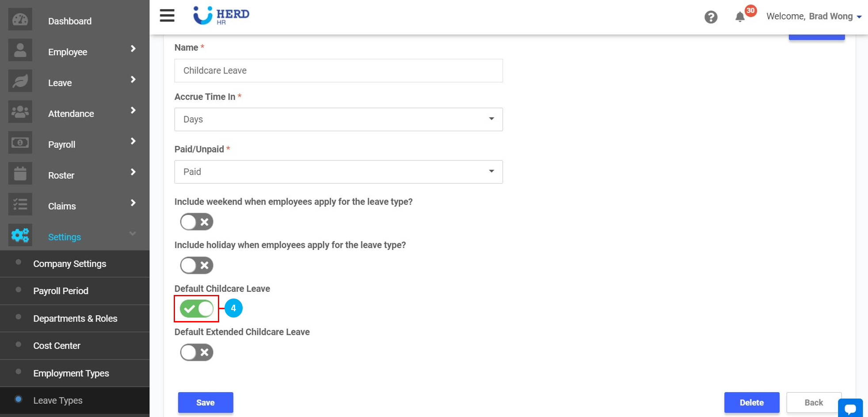868x417 pixels.
Task: Click the Settings gears icon
Action: click(x=20, y=235)
